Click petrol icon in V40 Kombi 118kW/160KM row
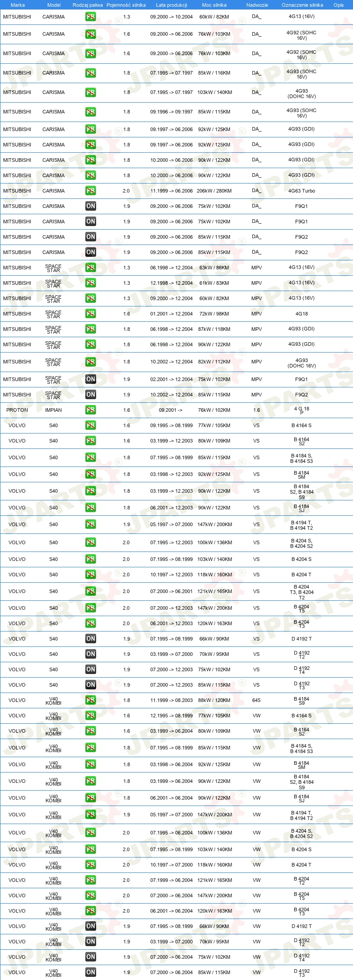353x980 pixels. click(91, 865)
